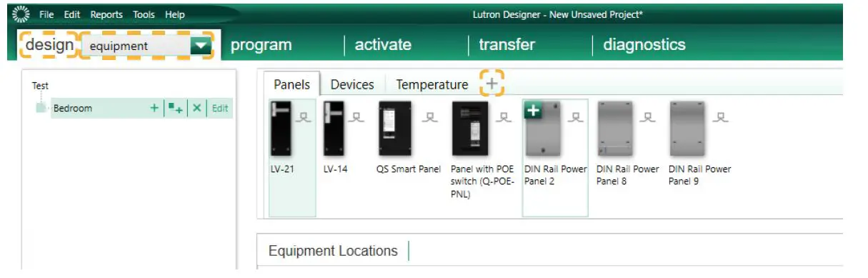Select the Panel with POE switch thumbnail
This screenshot has width=868, height=278.
click(x=470, y=129)
